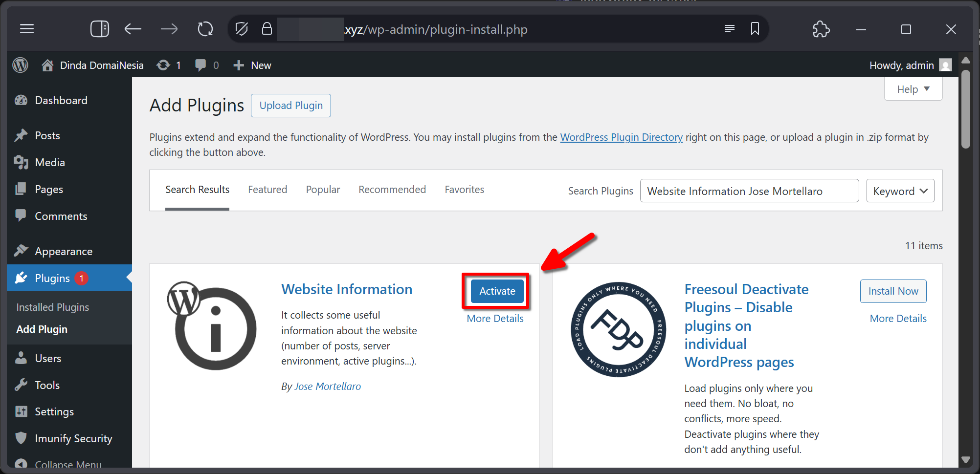Click Freesoul Deactivate Plugins logo thumbnail
This screenshot has height=474, width=980.
coord(619,329)
